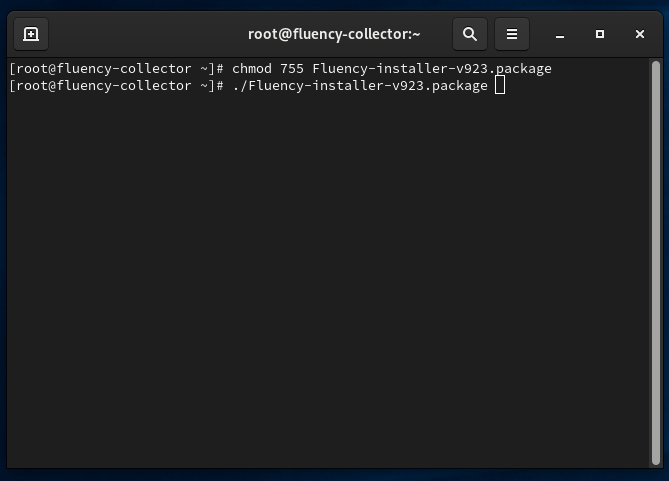The height and width of the screenshot is (481, 669).
Task: Click the terminal cursor block
Action: [x=500, y=85]
